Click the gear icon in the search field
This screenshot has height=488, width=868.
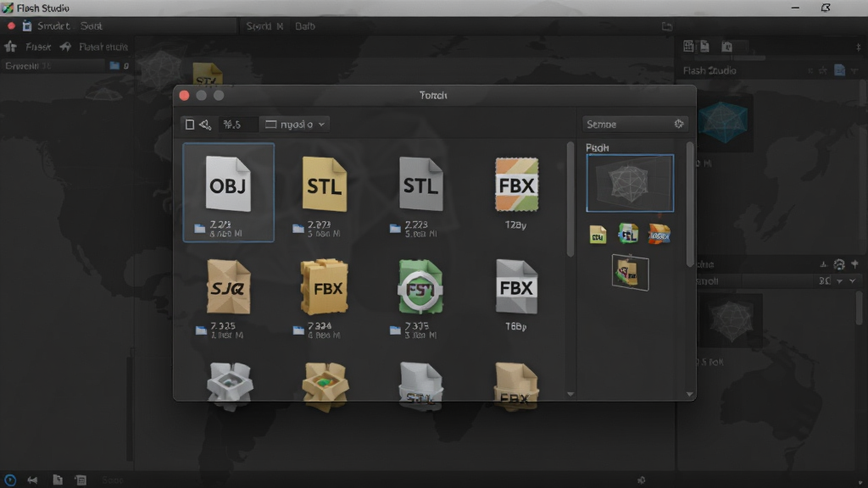[679, 124]
